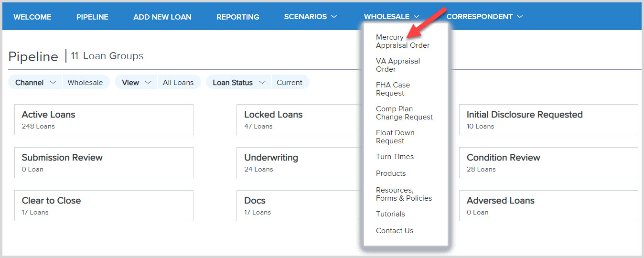The height and width of the screenshot is (258, 644).
Task: Open Comp Plan Change Request
Action: (404, 113)
